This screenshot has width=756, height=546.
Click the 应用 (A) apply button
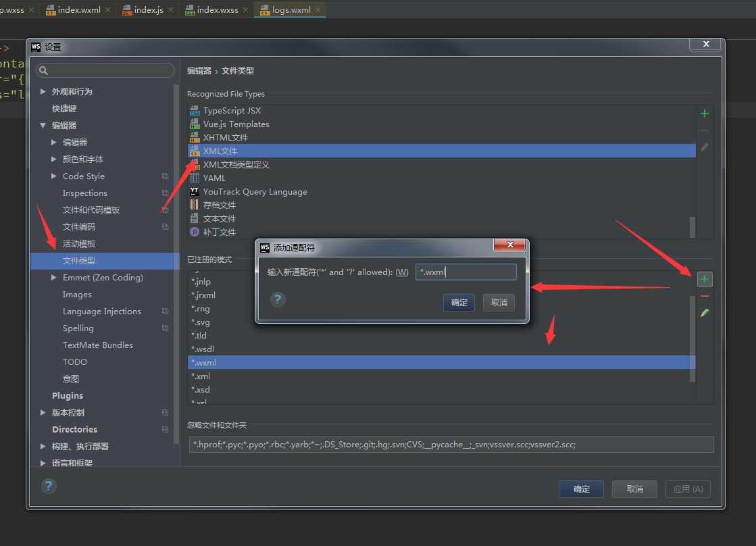coord(688,489)
